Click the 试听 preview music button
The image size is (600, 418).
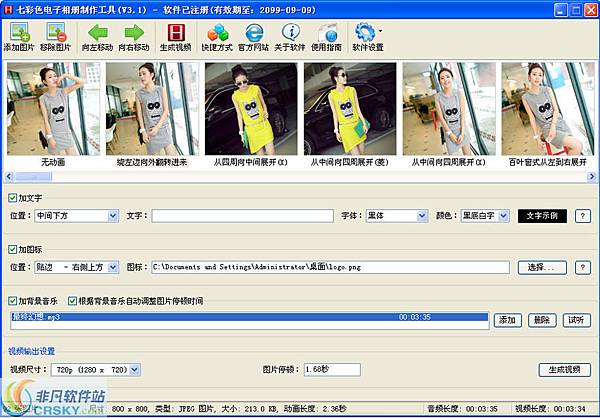[577, 320]
